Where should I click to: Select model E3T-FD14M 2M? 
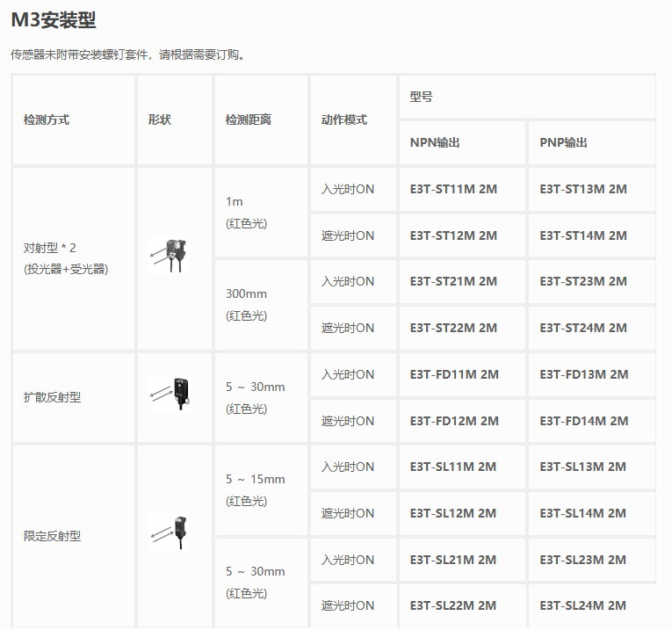coord(584,421)
